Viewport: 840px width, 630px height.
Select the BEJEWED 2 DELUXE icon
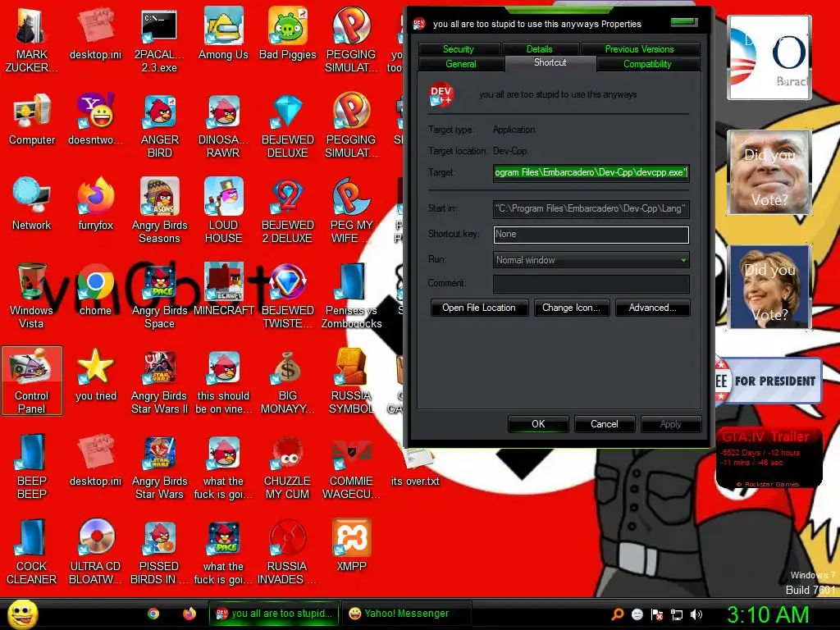point(288,211)
